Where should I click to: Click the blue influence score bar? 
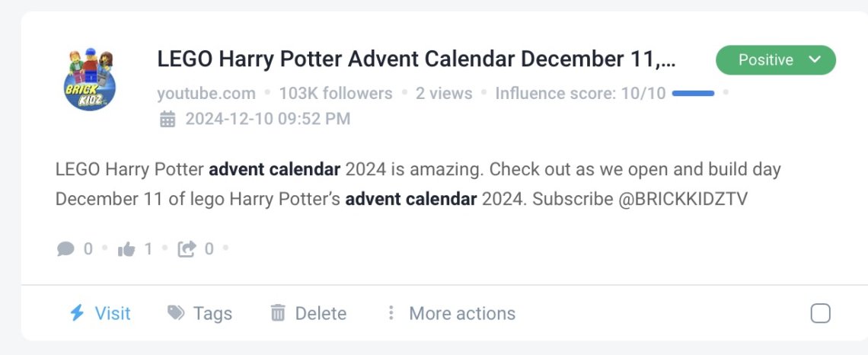coord(693,94)
